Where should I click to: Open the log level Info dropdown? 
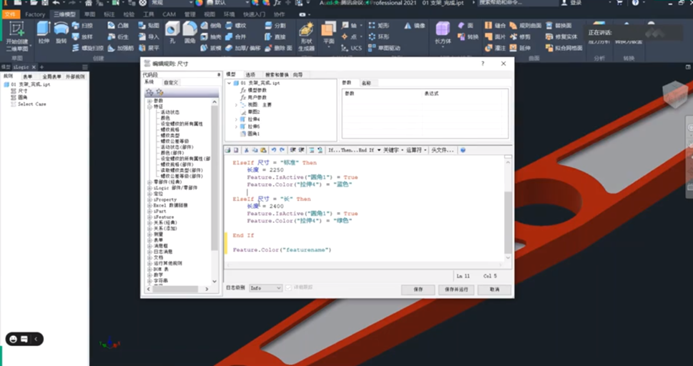pos(266,288)
